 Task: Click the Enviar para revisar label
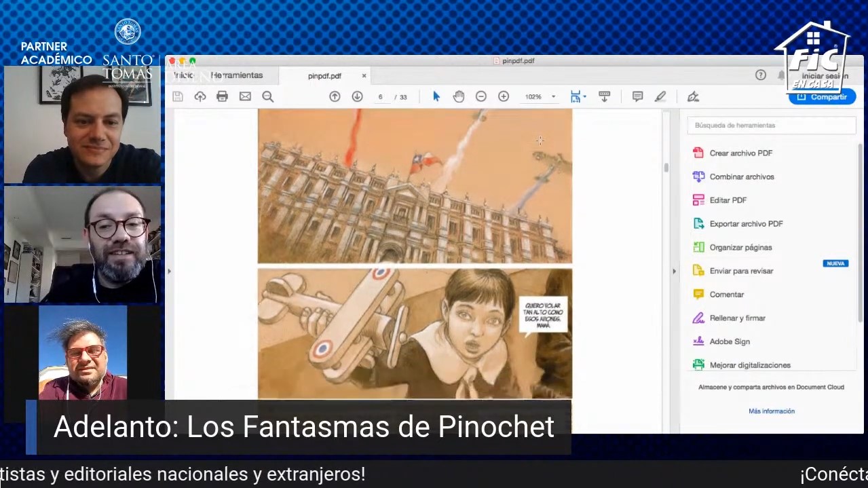click(x=742, y=271)
